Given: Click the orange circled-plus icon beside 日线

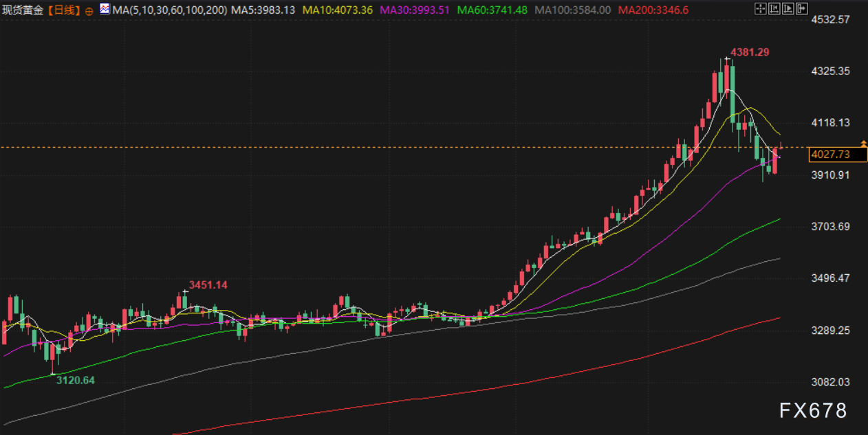Looking at the screenshot, I should point(89,10).
